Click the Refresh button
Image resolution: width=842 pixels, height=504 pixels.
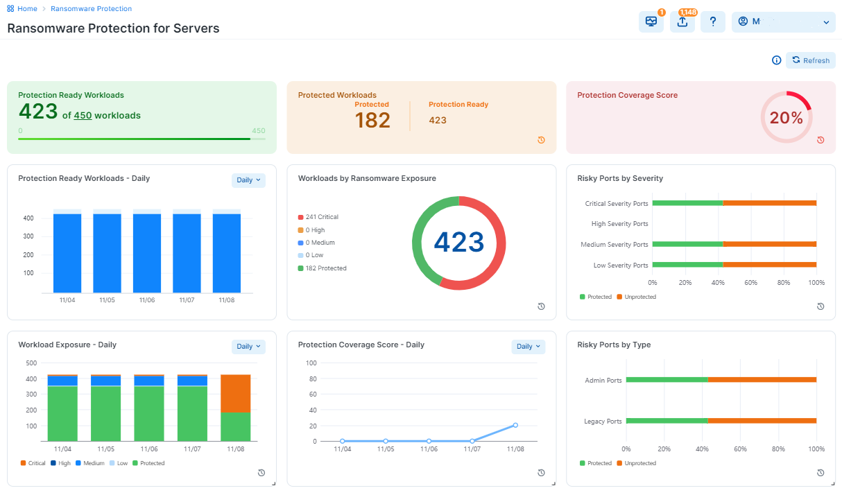(x=811, y=60)
